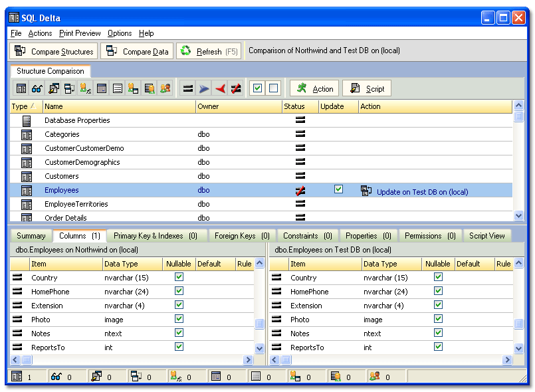535x392 pixels.
Task: Click the user-defined types filter icon in toolbar
Action: (85, 89)
